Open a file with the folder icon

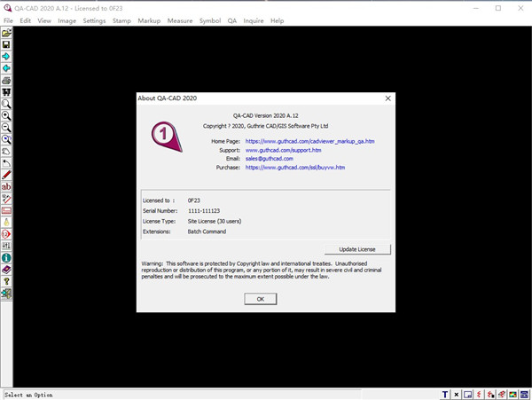click(6, 33)
